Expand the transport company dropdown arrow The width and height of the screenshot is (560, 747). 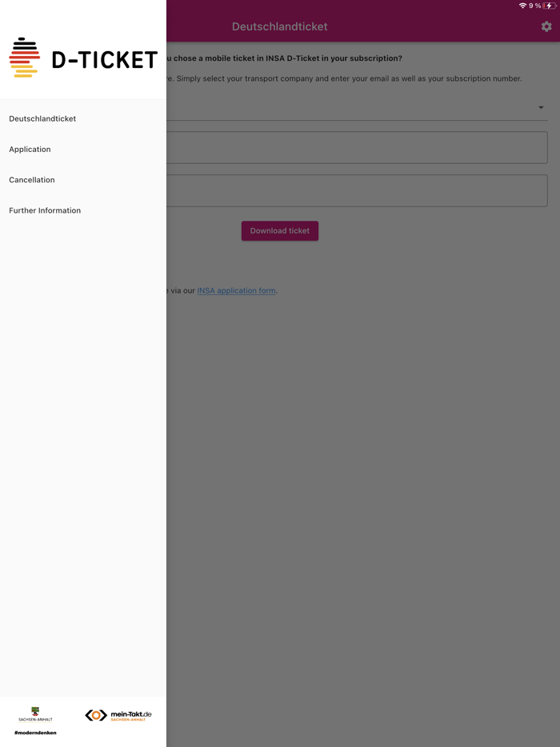(541, 108)
